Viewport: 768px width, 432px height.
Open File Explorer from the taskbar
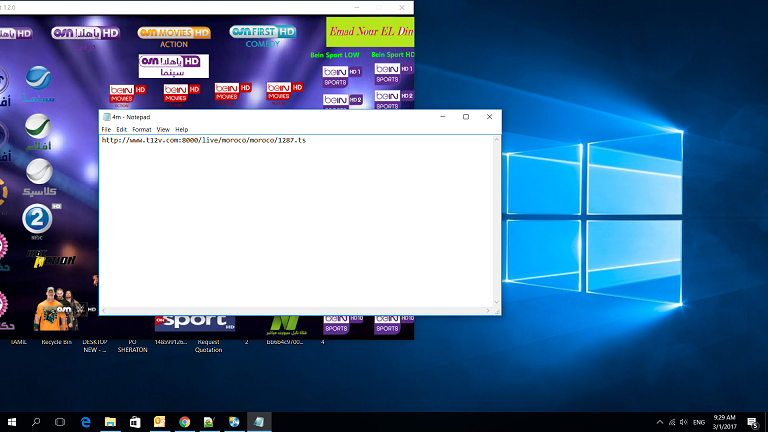(x=110, y=422)
